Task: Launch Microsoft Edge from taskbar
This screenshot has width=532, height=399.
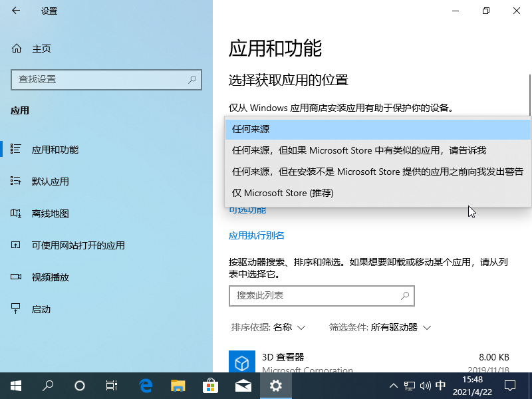Action: tap(146, 386)
